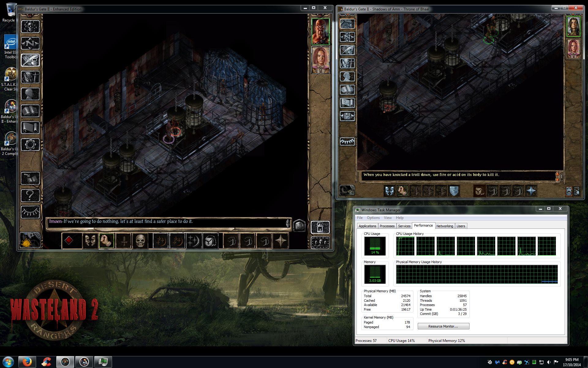Open priest scroll icon in Shadows of Amn sidebar
This screenshot has height=368, width=588.
[347, 103]
